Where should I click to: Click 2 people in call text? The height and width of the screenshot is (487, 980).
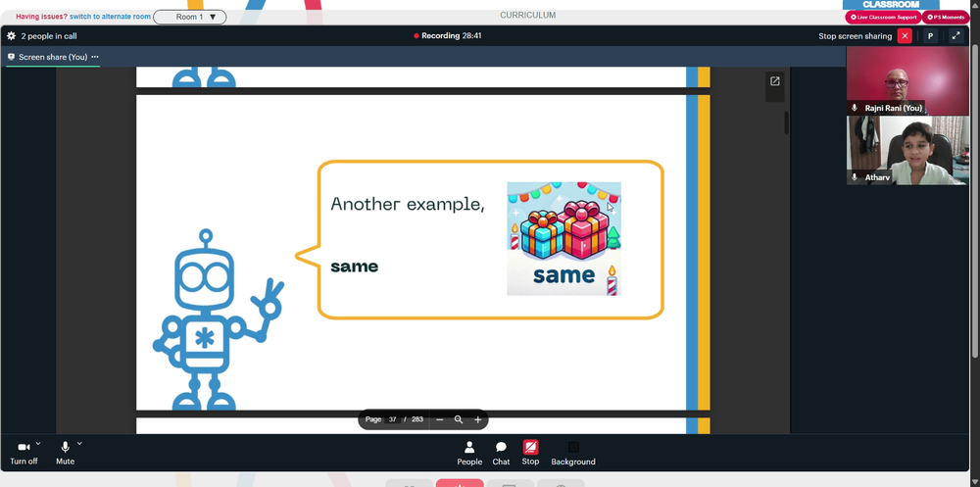point(49,36)
